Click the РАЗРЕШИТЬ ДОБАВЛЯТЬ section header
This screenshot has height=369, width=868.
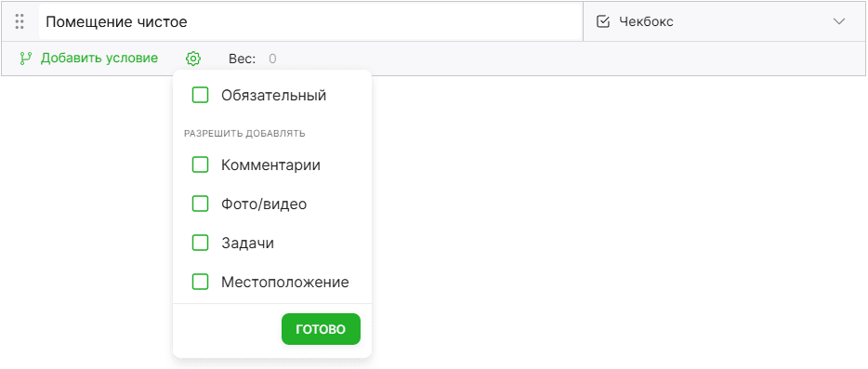click(x=244, y=134)
